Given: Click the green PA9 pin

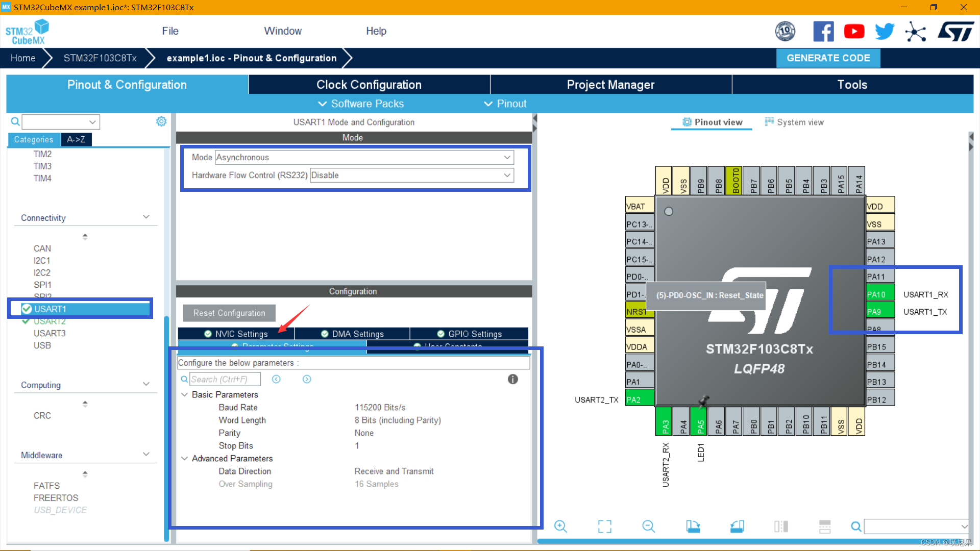Looking at the screenshot, I should [x=880, y=312].
